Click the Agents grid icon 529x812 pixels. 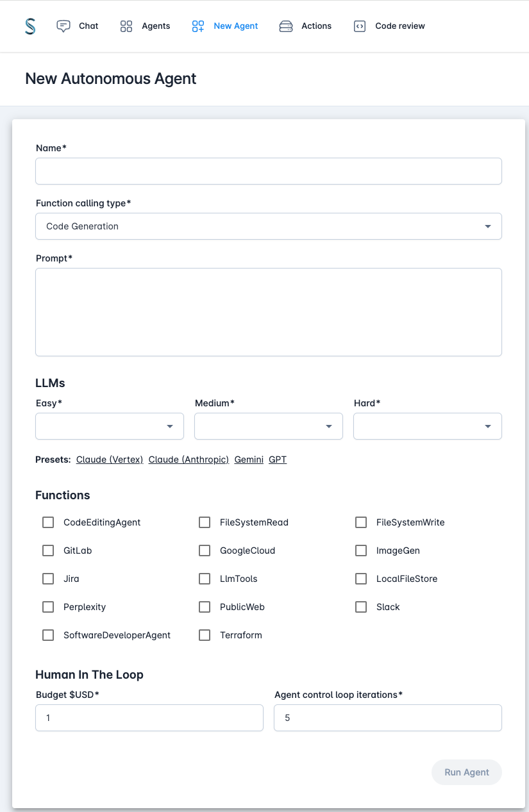(x=126, y=26)
